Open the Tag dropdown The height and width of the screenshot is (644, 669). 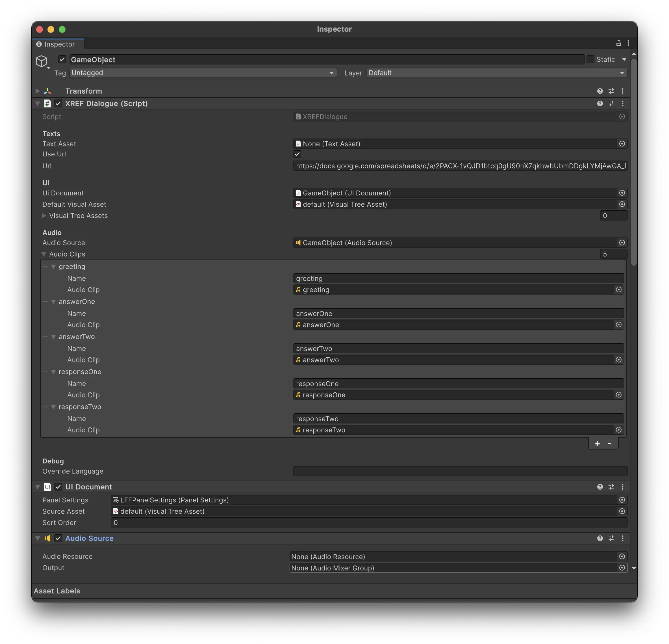coord(203,73)
